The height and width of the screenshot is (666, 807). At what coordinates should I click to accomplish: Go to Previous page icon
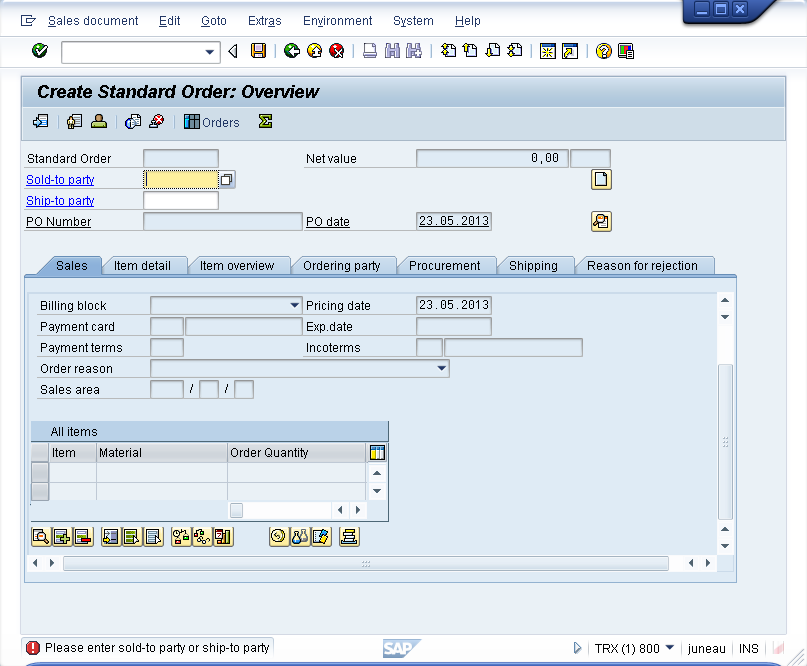pos(470,50)
